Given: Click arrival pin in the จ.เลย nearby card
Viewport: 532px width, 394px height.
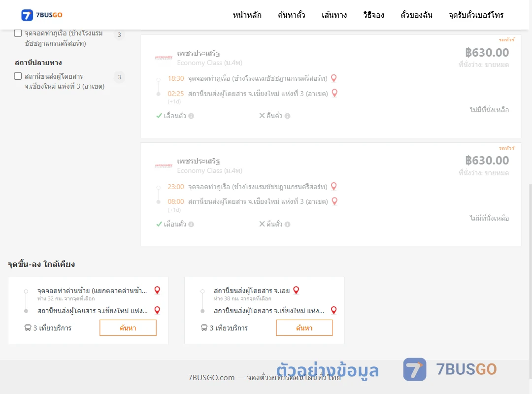Looking at the screenshot, I should (334, 310).
